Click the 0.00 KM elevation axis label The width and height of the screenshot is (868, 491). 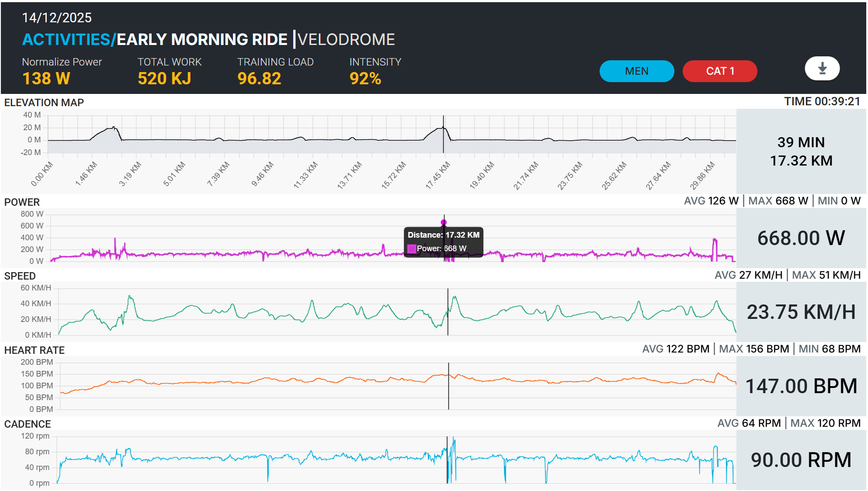click(x=42, y=174)
